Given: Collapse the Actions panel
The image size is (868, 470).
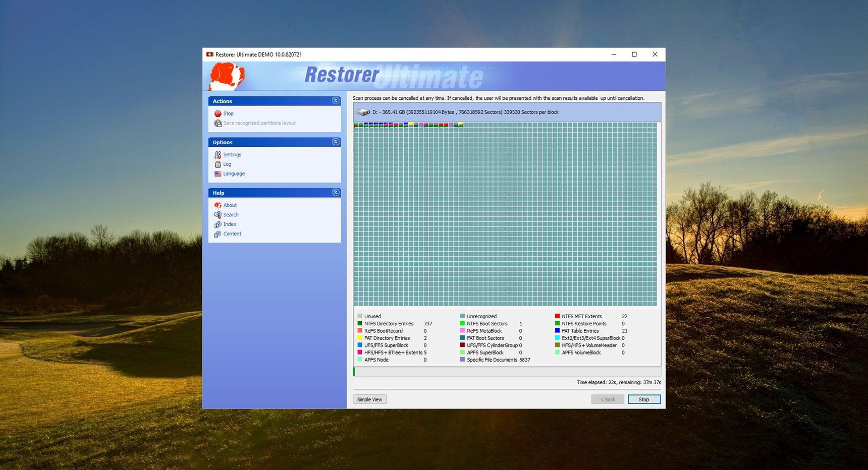Looking at the screenshot, I should coord(336,101).
